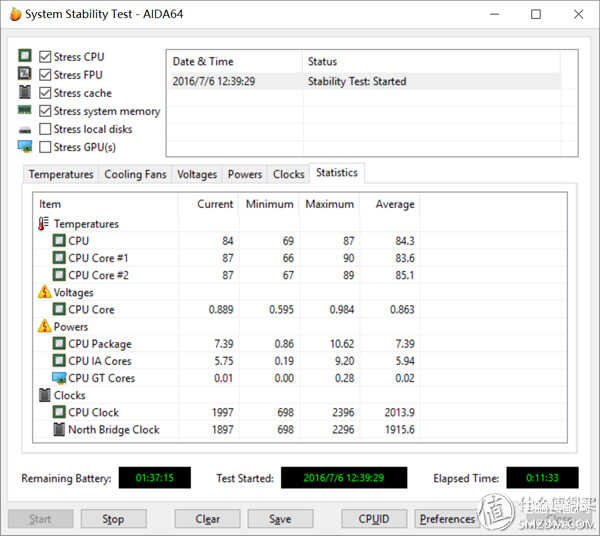Click the icon of CPU Package row
The width and height of the screenshot is (600, 536).
[59, 343]
